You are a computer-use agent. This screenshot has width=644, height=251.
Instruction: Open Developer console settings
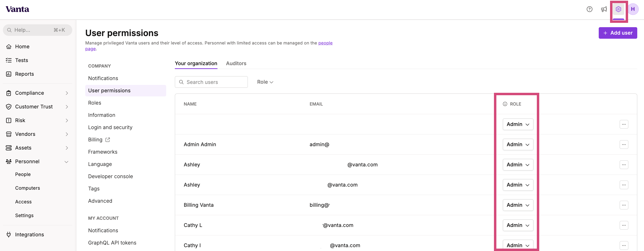tap(111, 176)
